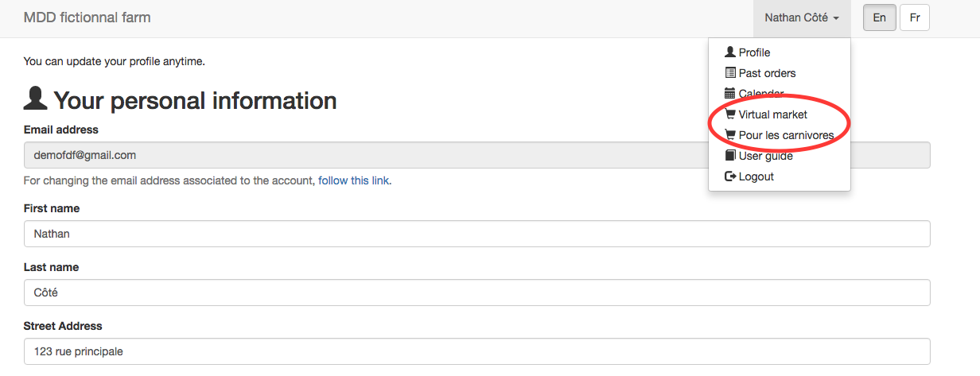Click the Past orders list icon
Image resolution: width=980 pixels, height=376 pixels.
730,73
